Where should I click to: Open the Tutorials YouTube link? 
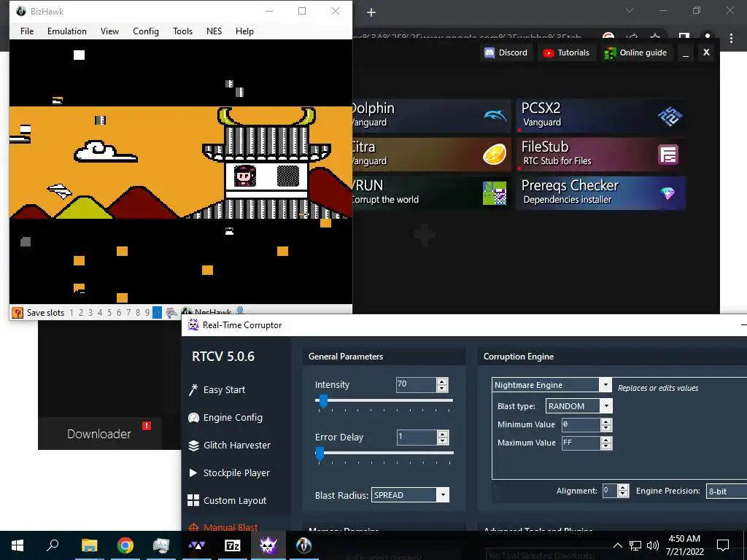[566, 52]
